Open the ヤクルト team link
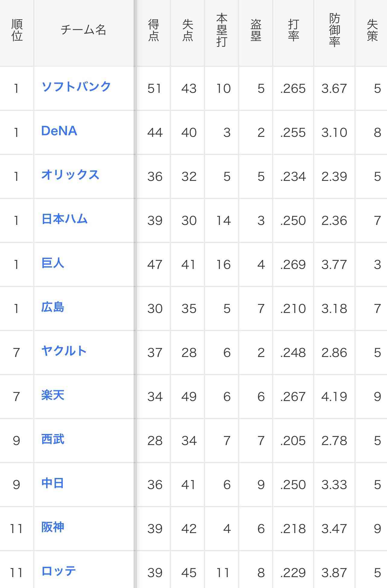Image resolution: width=387 pixels, height=588 pixels. pos(64,351)
